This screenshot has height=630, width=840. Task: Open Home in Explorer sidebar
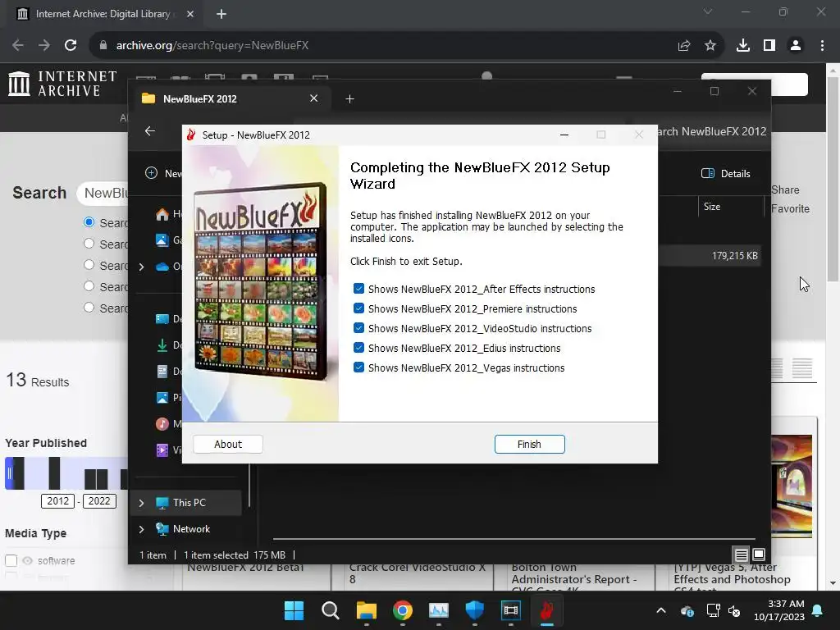click(x=162, y=214)
